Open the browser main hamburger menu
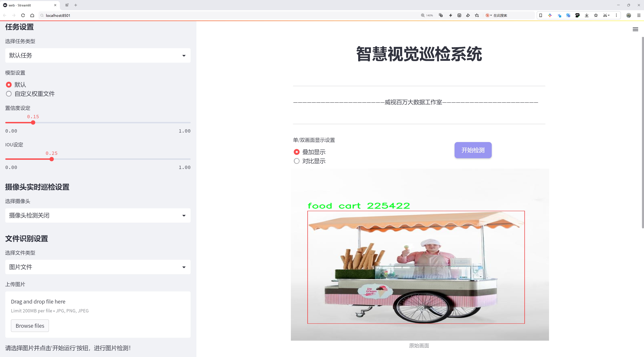The height and width of the screenshot is (357, 644). coord(639,15)
